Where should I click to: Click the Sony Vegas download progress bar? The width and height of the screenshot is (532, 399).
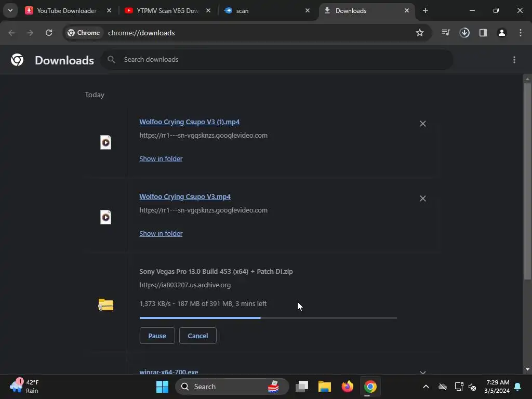pos(268,318)
